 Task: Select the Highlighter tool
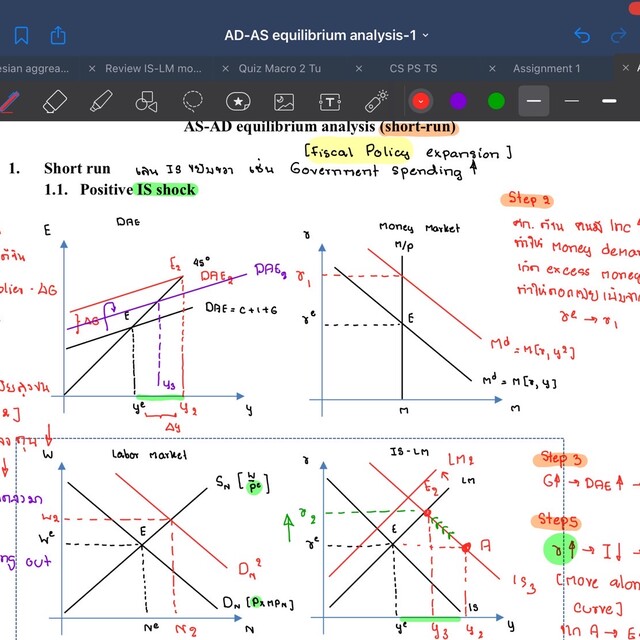click(100, 101)
